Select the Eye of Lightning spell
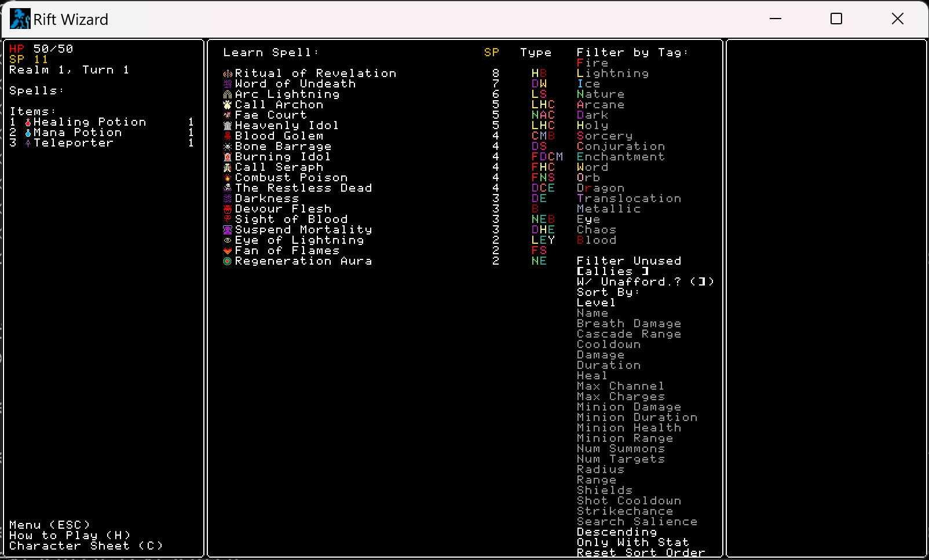Viewport: 929px width, 560px height. click(x=299, y=240)
